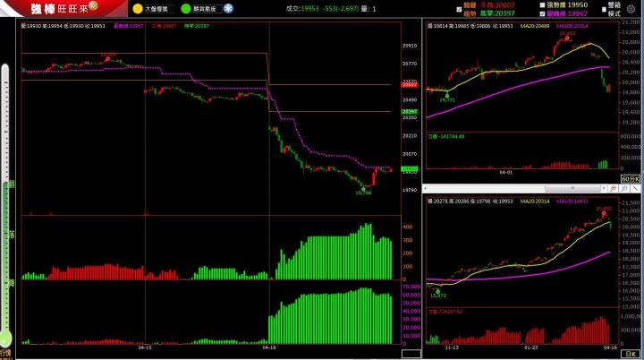Open settings with the gear icon
The width and height of the screenshot is (644, 360).
point(631,9)
